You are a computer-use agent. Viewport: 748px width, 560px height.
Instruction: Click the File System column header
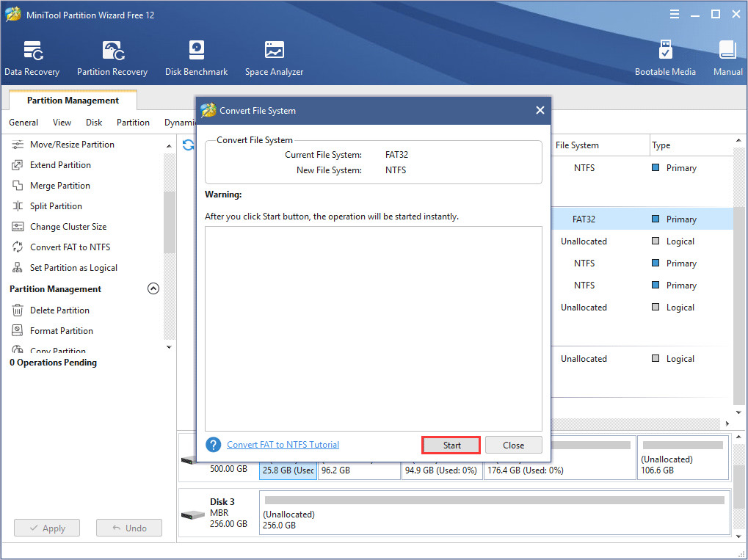pyautogui.click(x=600, y=145)
